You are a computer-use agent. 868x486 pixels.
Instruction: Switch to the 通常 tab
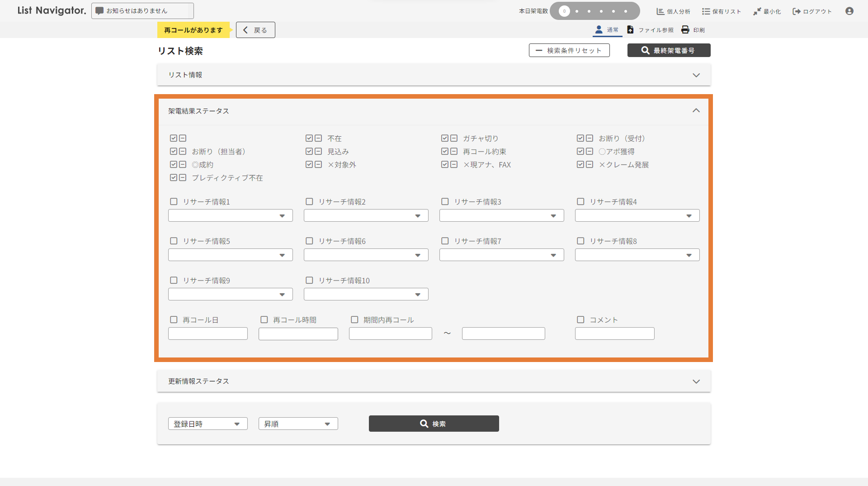pos(607,30)
